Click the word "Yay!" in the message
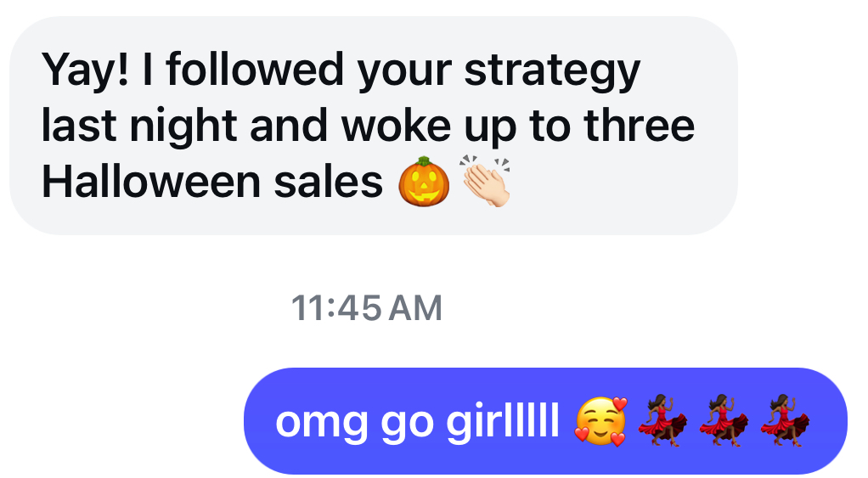The height and width of the screenshot is (478, 868). [85, 70]
